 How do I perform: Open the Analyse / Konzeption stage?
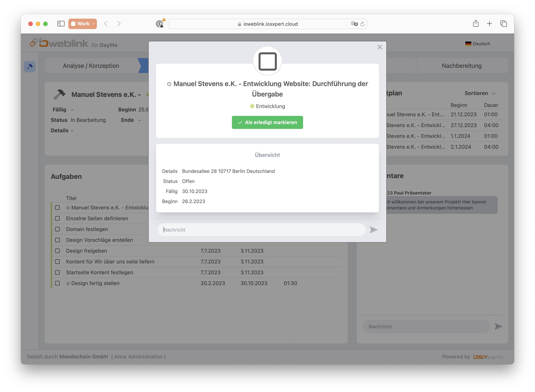click(x=91, y=66)
